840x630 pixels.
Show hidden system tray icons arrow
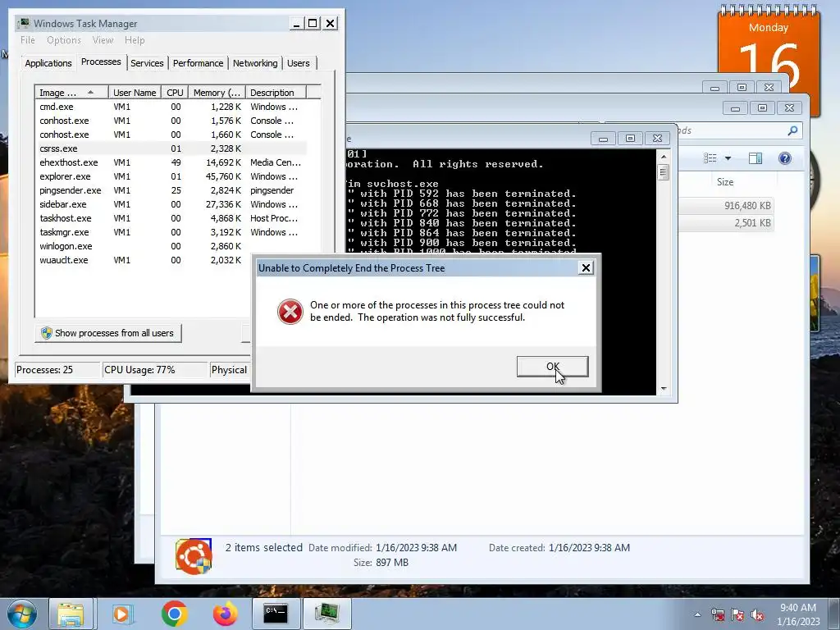(697, 614)
